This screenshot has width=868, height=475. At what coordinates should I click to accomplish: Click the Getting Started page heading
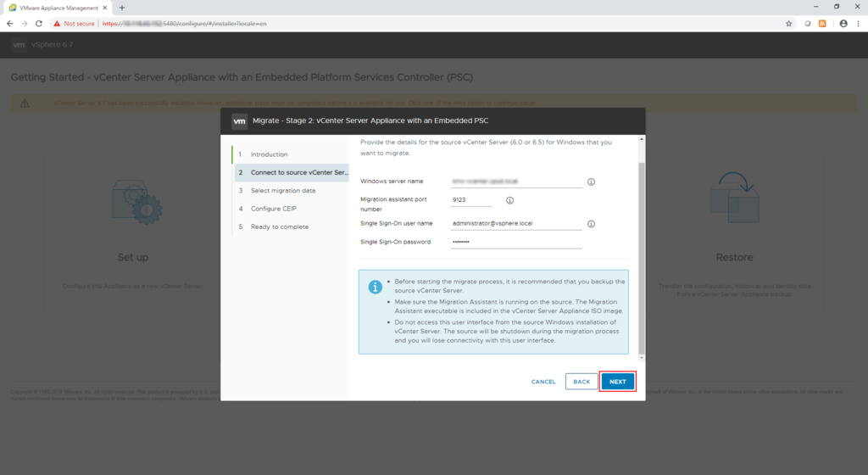242,77
